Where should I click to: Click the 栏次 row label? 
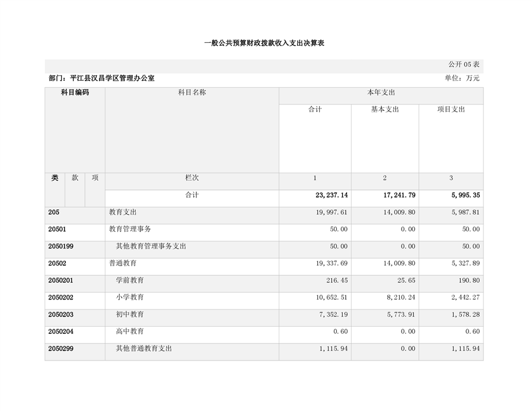pos(192,178)
